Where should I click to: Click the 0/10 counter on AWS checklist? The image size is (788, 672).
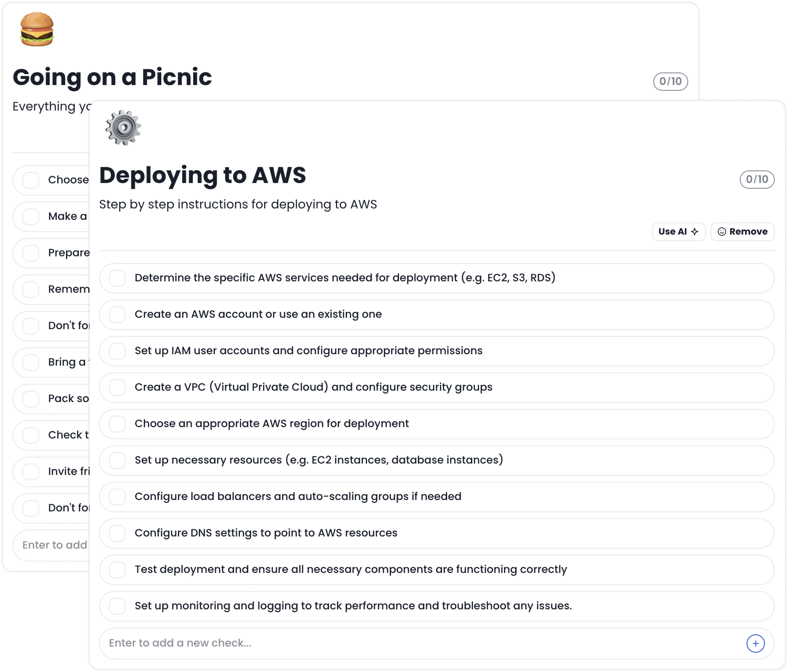[x=757, y=180]
